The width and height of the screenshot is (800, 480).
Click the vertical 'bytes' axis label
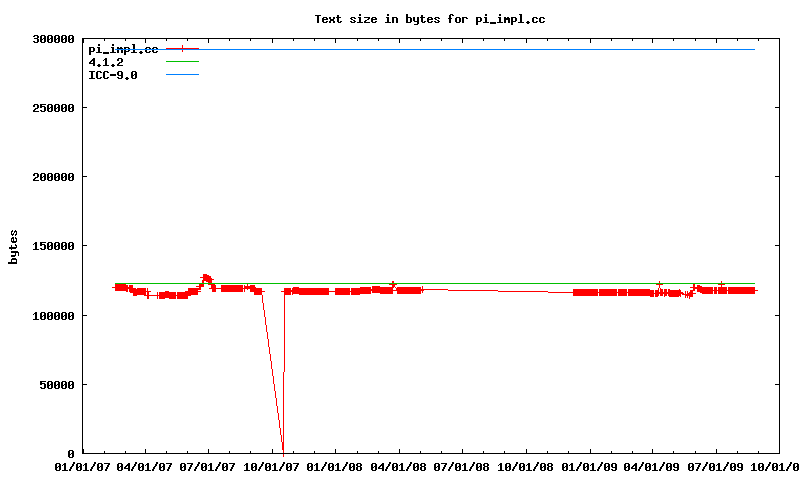pos(13,246)
